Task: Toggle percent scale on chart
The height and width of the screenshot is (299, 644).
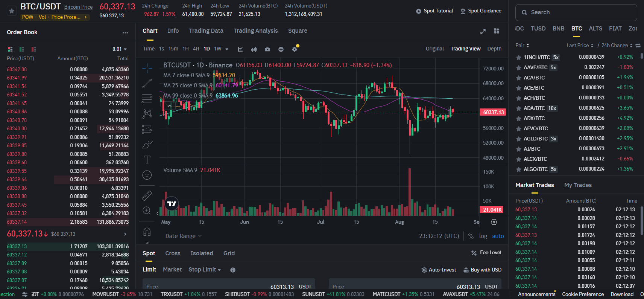Action: click(471, 236)
